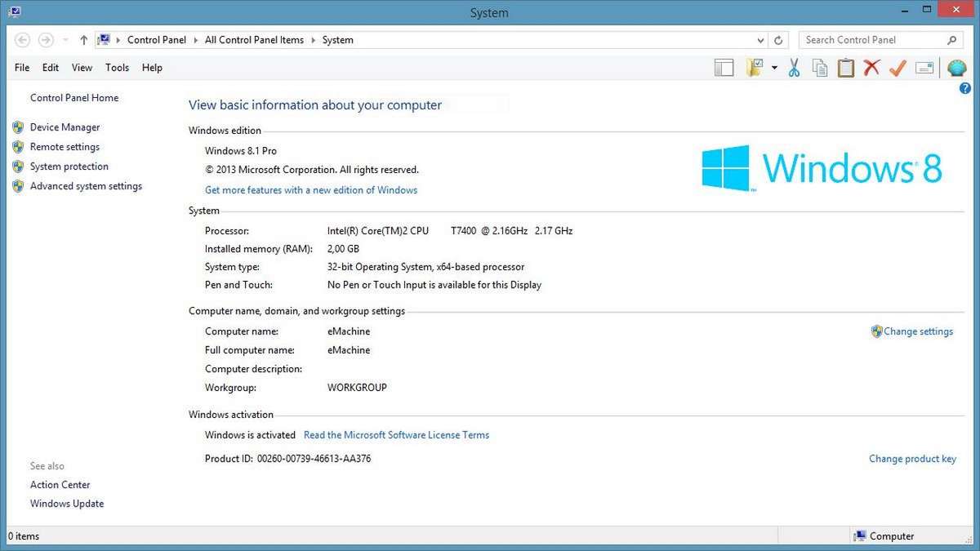This screenshot has height=551, width=980.
Task: Toggle the navigation pane layout icon
Action: pos(724,68)
